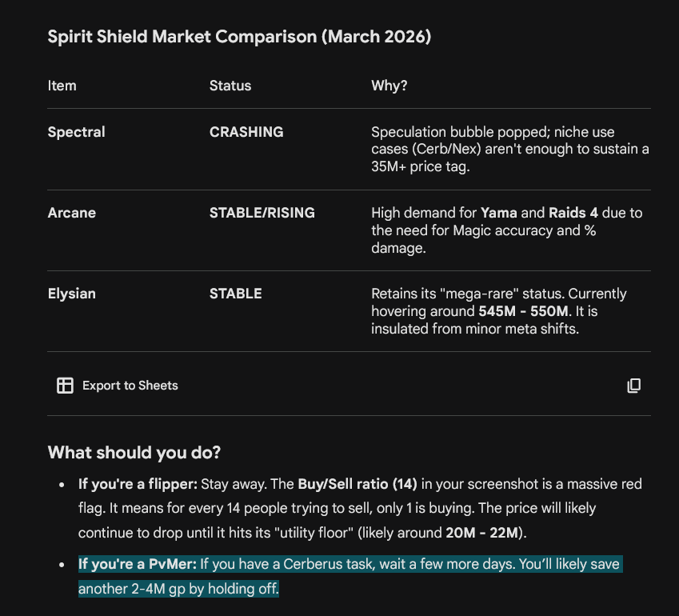Click the bold Yama text
Screen dimensions: 679x616
click(499, 213)
